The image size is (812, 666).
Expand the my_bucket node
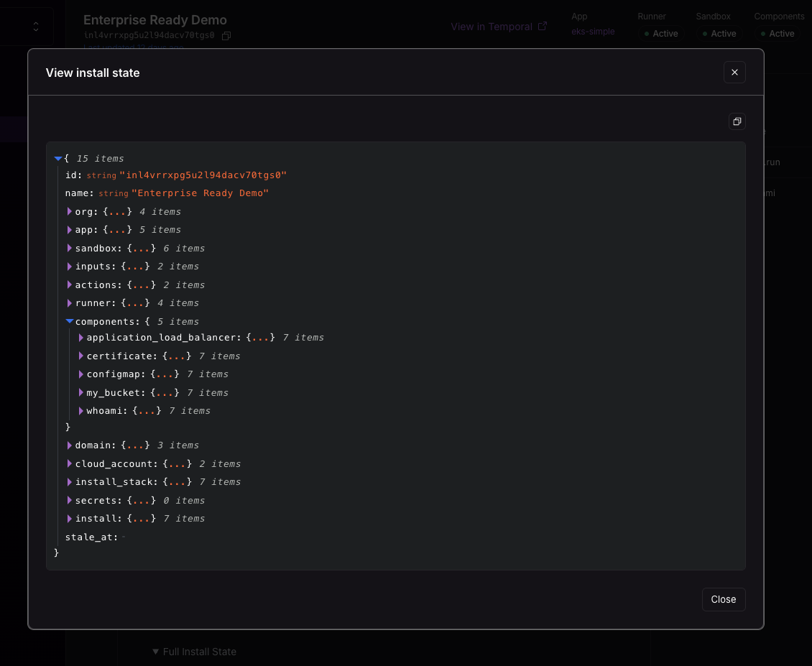tap(80, 392)
